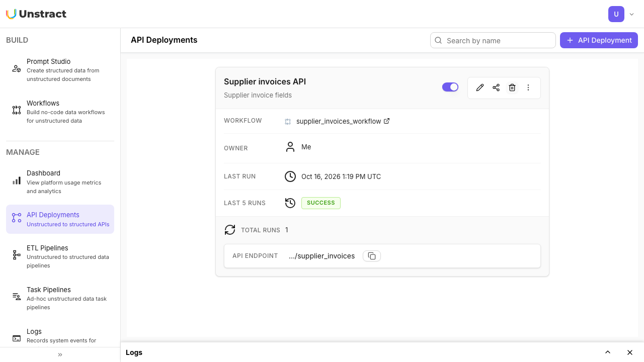
Task: Toggle the Supplier invoices API active switch
Action: [450, 87]
